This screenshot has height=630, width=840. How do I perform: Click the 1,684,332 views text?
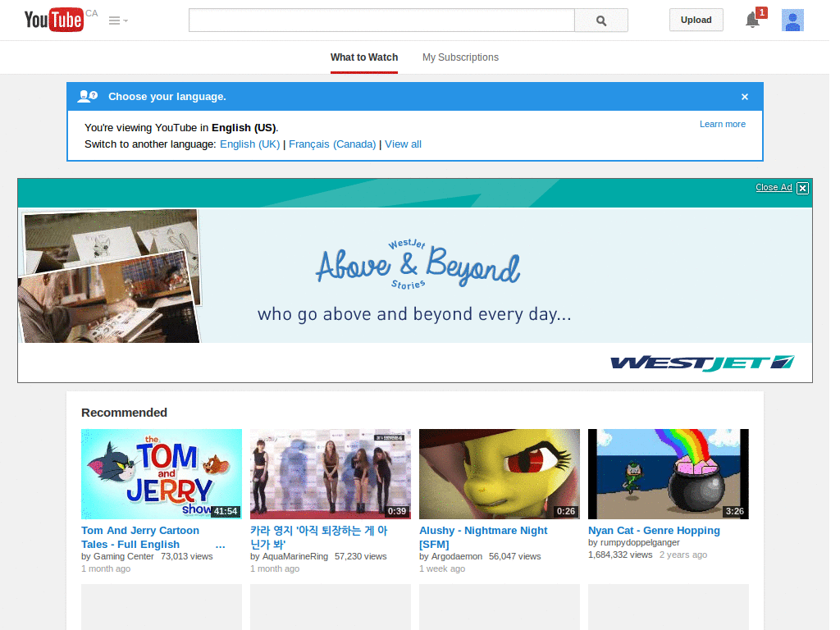tap(620, 555)
